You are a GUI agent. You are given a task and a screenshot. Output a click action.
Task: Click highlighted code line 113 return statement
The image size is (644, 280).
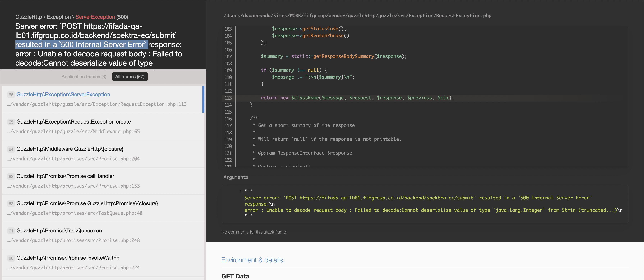(x=357, y=98)
